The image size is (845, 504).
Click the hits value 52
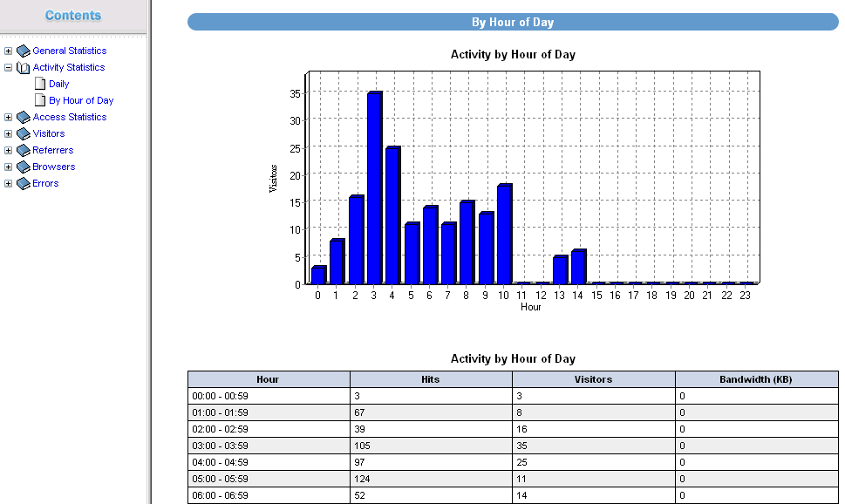tap(359, 495)
